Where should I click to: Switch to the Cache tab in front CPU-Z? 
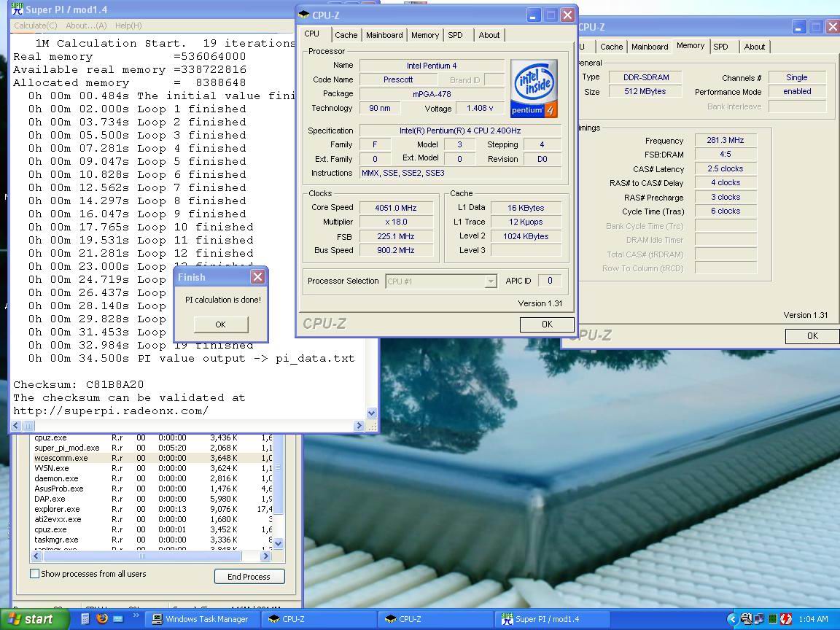pos(346,35)
